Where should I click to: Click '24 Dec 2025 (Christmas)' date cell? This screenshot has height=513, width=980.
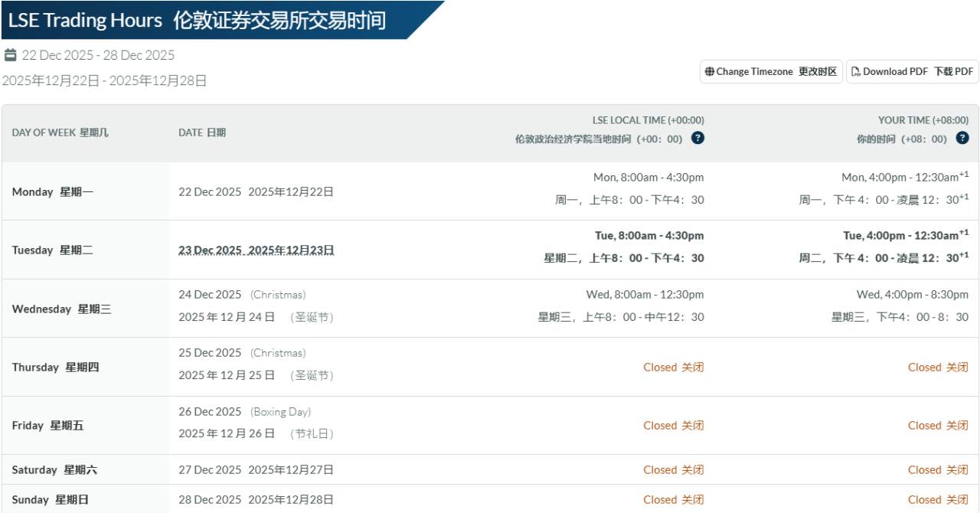tap(242, 295)
